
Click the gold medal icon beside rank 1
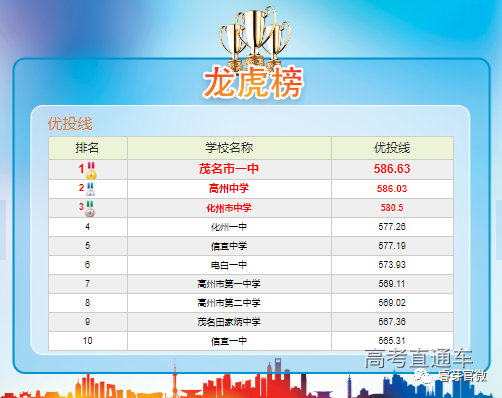(x=91, y=170)
